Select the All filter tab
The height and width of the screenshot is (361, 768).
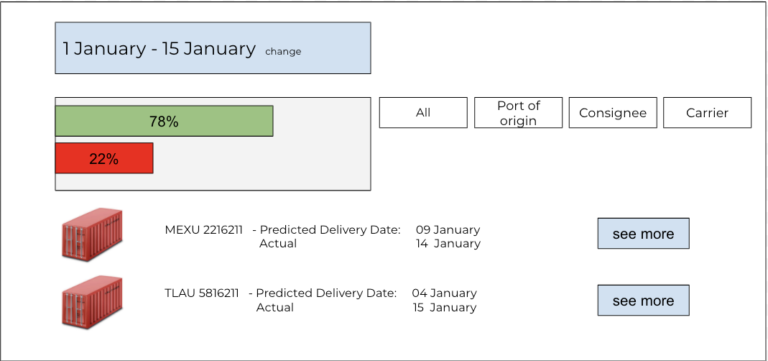[423, 113]
